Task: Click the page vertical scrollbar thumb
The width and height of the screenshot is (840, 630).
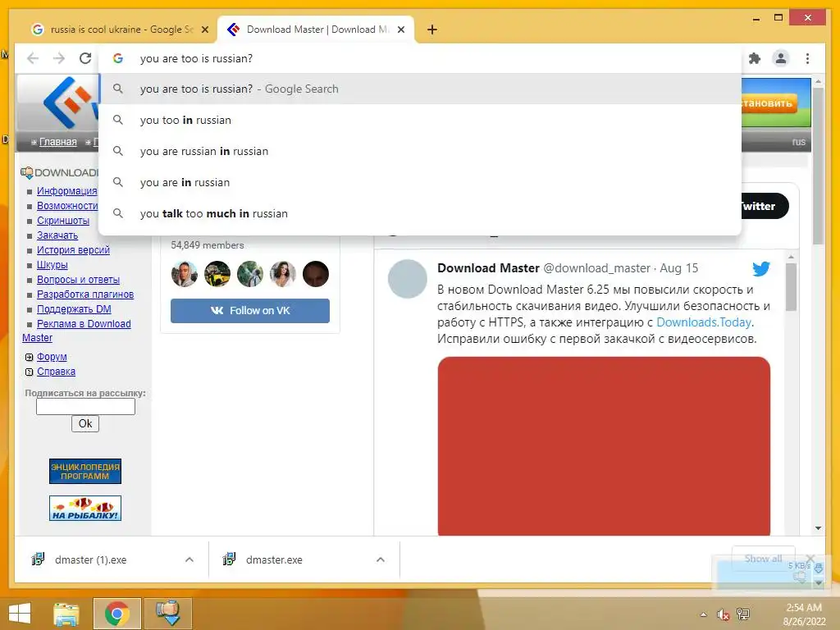Action: tap(818, 165)
